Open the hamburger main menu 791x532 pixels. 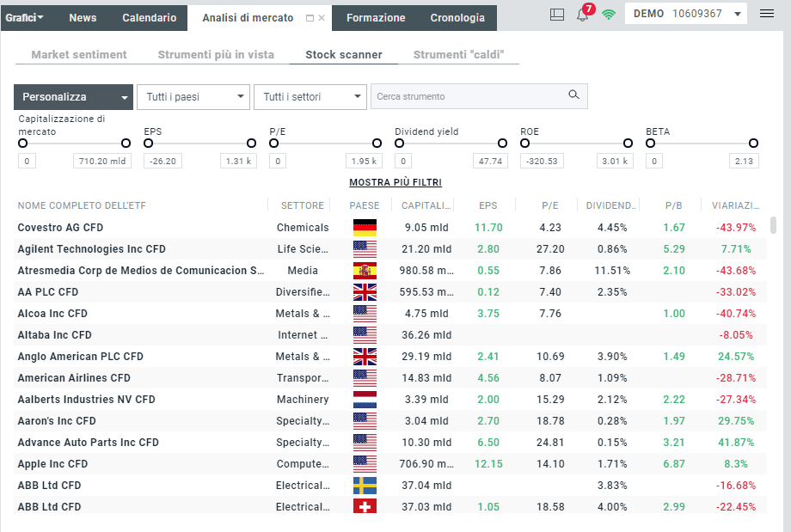pyautogui.click(x=767, y=14)
